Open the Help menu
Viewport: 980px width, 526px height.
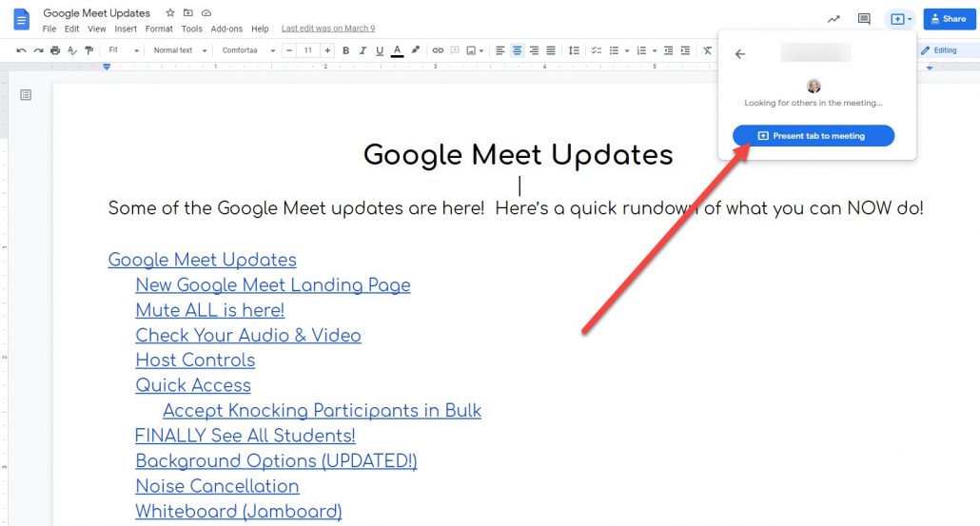coord(260,29)
